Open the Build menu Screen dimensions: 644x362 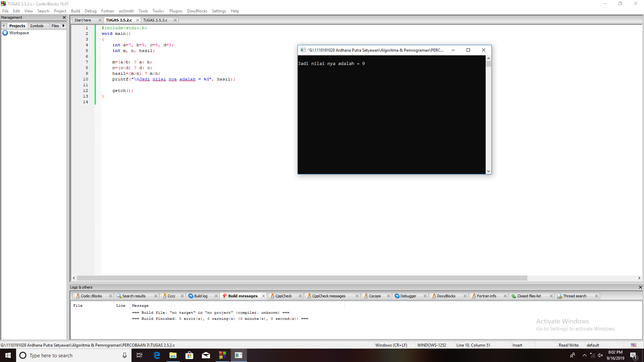pyautogui.click(x=75, y=11)
